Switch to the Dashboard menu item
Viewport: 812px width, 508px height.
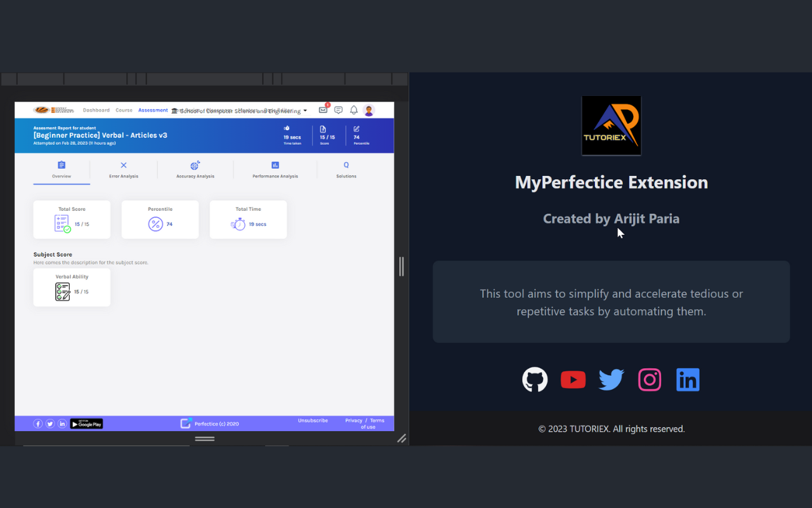pos(96,109)
